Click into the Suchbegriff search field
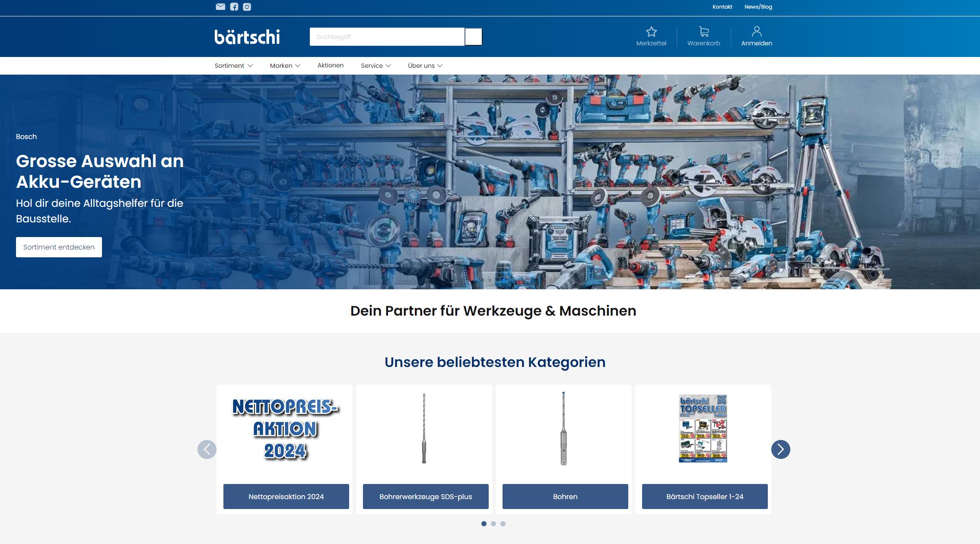This screenshot has height=544, width=980. point(387,37)
